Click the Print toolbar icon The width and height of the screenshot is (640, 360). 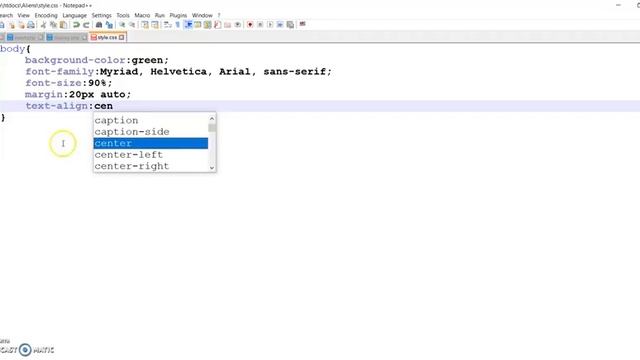pyautogui.click(x=31, y=25)
